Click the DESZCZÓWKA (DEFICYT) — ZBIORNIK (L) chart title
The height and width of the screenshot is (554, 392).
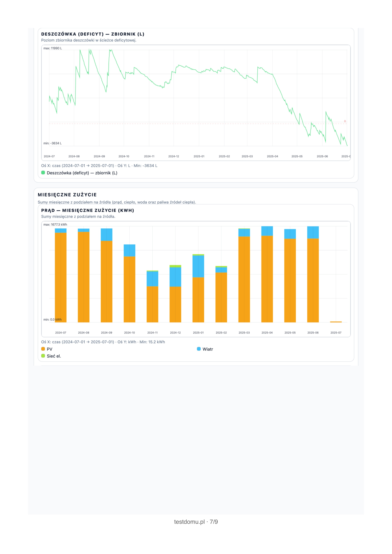coord(93,34)
